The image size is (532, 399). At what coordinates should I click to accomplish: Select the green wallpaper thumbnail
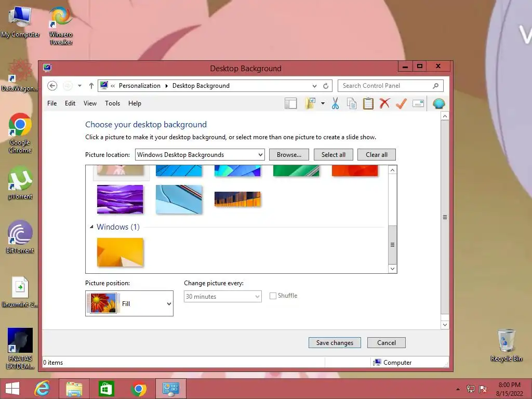[x=296, y=170]
